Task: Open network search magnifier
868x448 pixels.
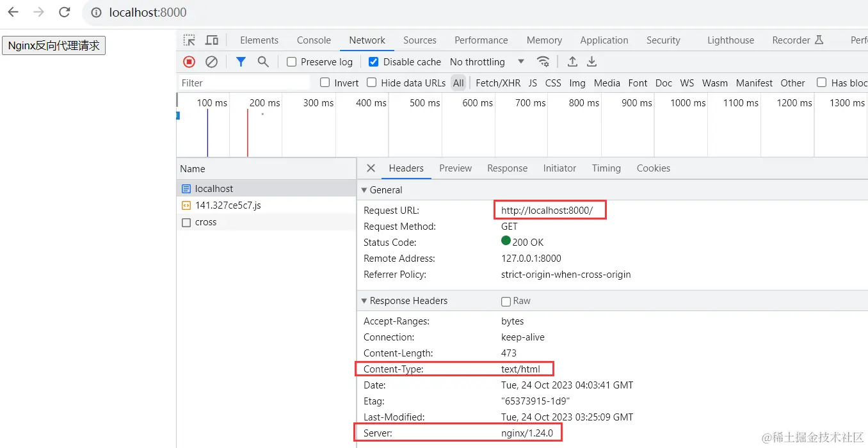Action: pos(263,62)
